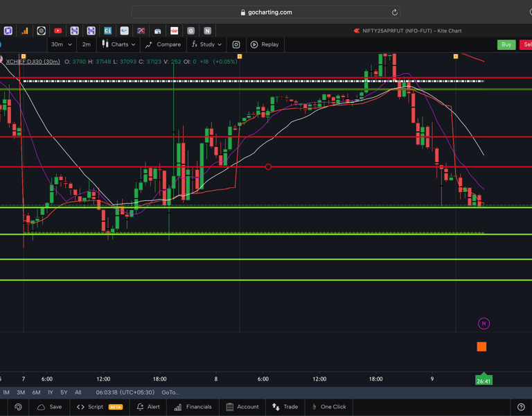532x416 pixels.
Task: Click the clipboard icon beside Account
Action: pos(230,407)
